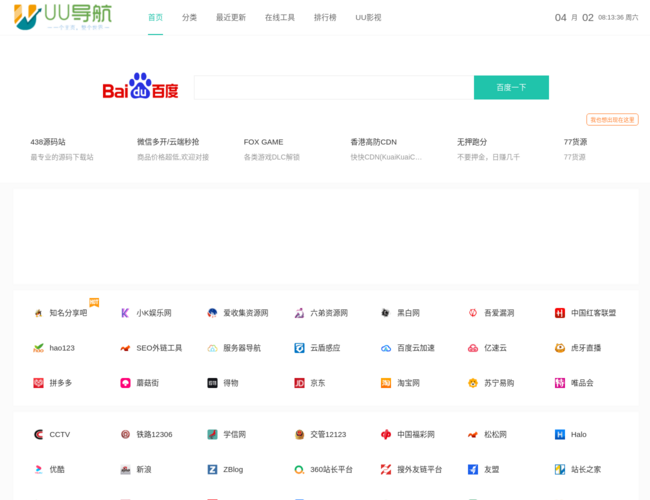Click the 吾爱漏洞 icon
The height and width of the screenshot is (500, 650).
tap(473, 313)
